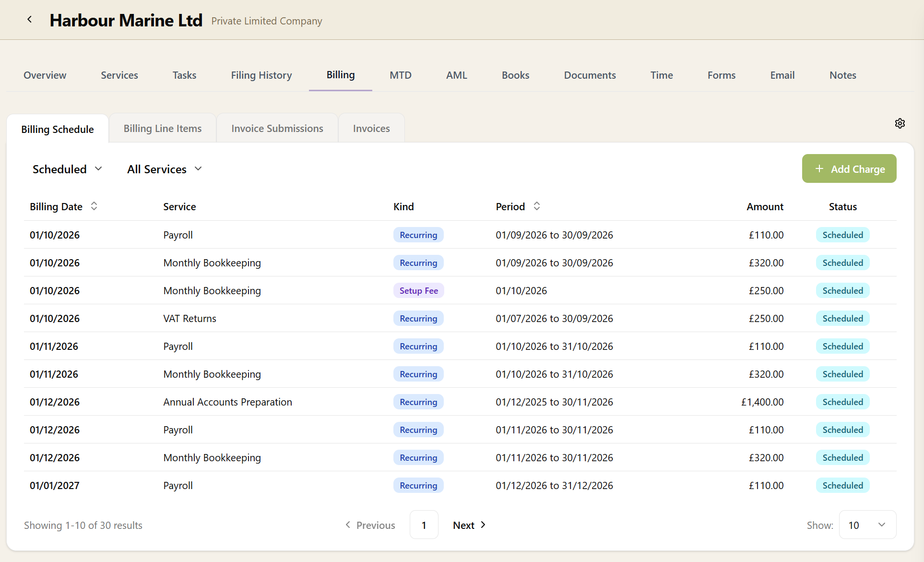Click the Recurring badge in VAT Returns row
The image size is (924, 562).
click(x=419, y=319)
